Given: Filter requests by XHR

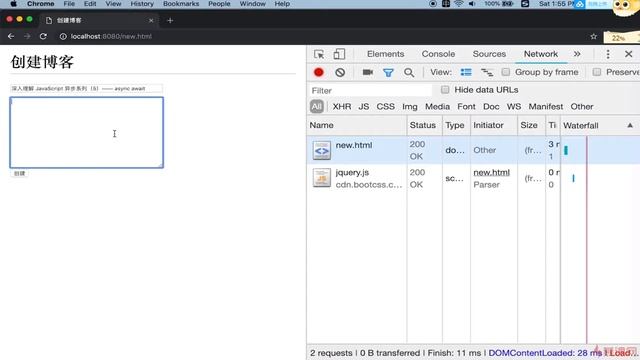Looking at the screenshot, I should tap(342, 107).
